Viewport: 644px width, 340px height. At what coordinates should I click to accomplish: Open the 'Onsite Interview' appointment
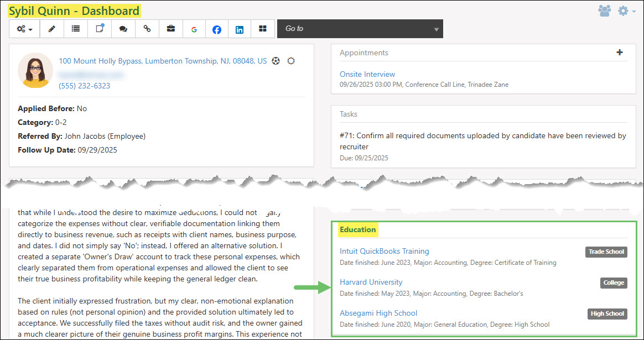pyautogui.click(x=367, y=74)
